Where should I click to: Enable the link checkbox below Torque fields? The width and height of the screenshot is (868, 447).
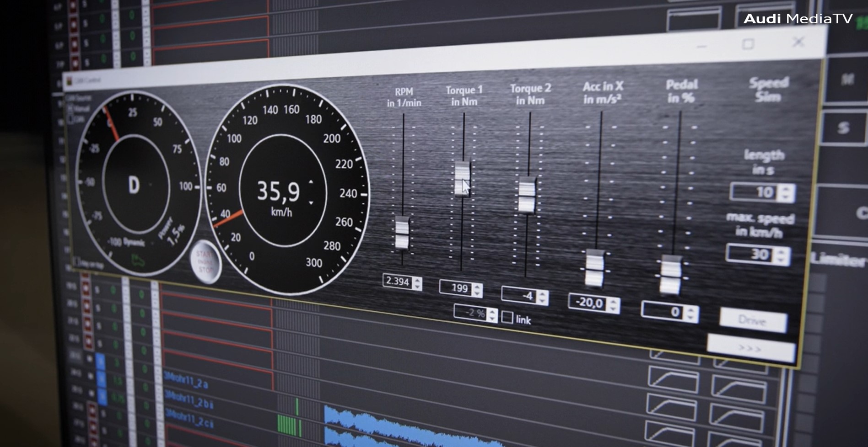tap(507, 317)
